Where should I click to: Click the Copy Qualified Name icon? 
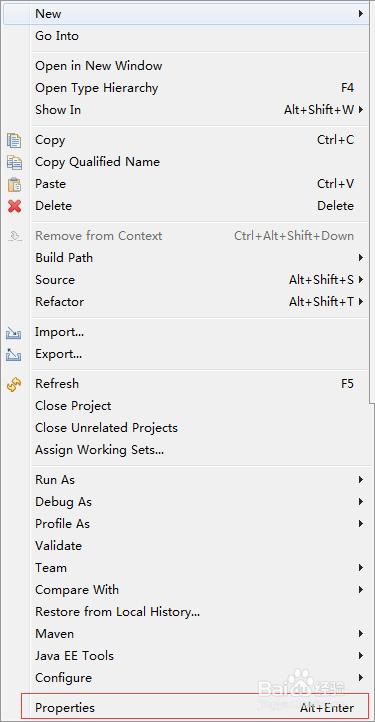[x=14, y=162]
